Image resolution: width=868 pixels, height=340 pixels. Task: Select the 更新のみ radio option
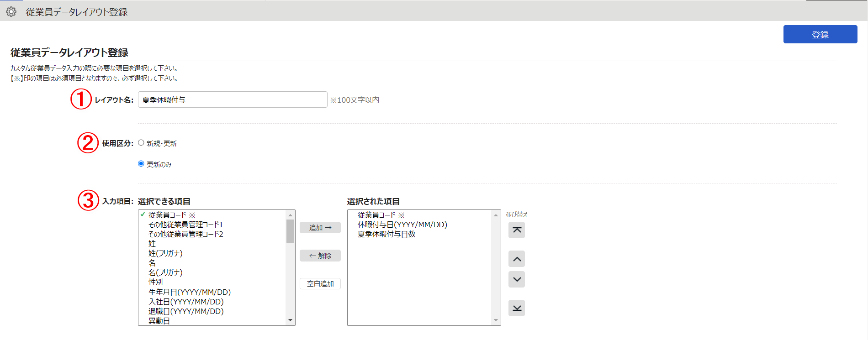pos(141,164)
